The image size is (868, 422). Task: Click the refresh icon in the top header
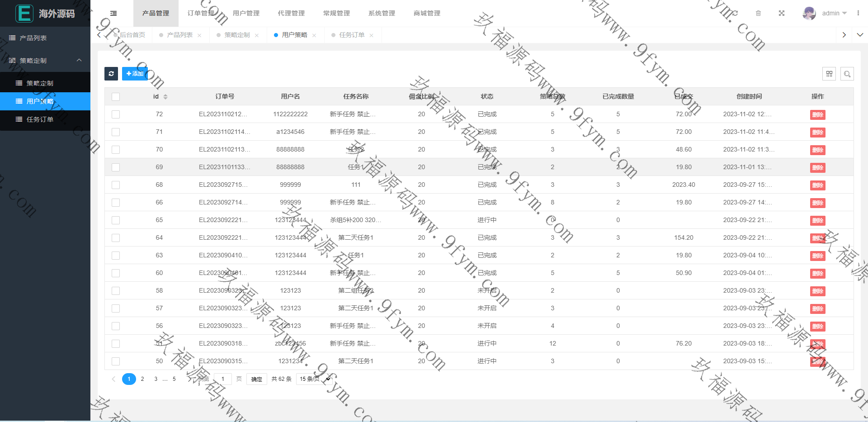pyautogui.click(x=736, y=14)
